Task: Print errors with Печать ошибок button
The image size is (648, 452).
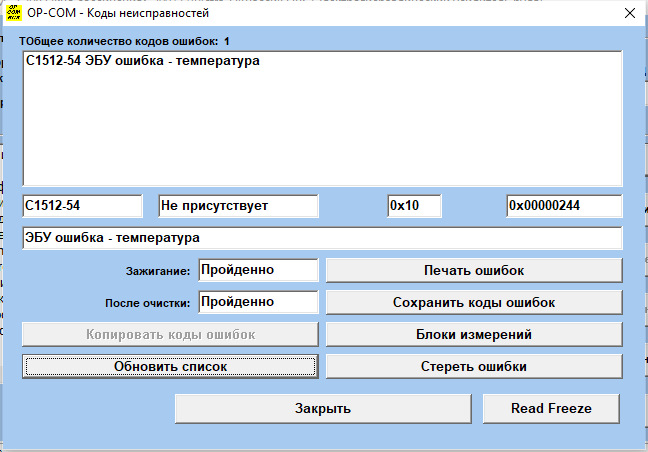Action: point(474,270)
